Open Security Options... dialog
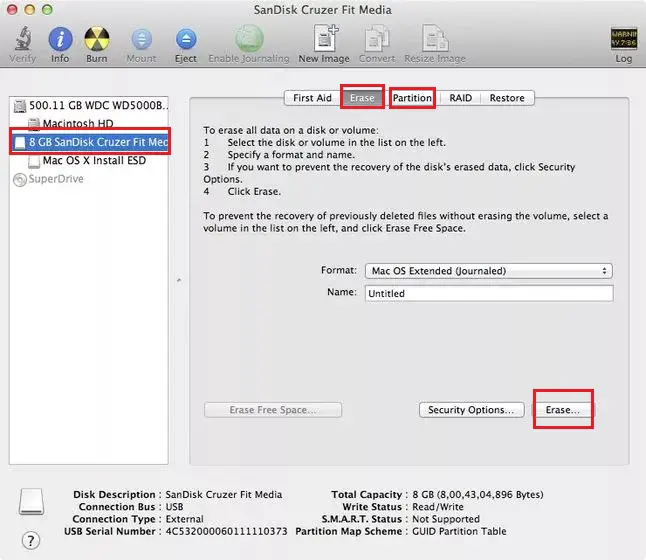This screenshot has width=646, height=560. click(471, 410)
